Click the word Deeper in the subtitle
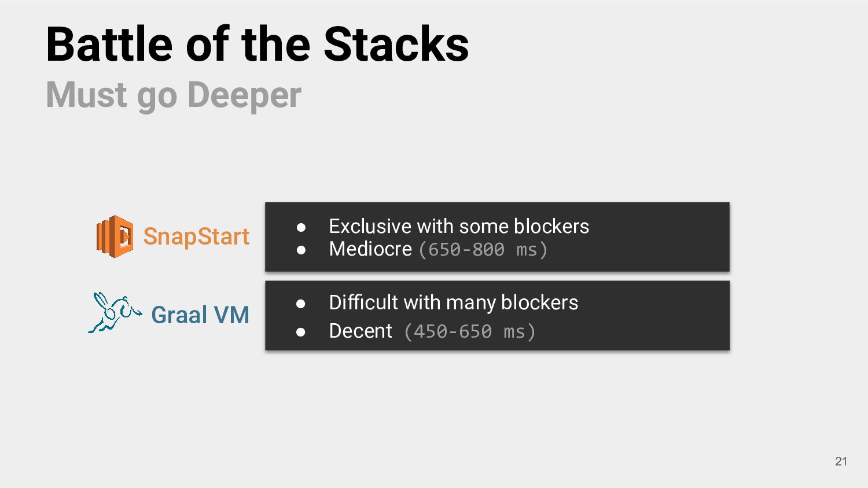Viewport: 868px width, 488px height. 244,95
